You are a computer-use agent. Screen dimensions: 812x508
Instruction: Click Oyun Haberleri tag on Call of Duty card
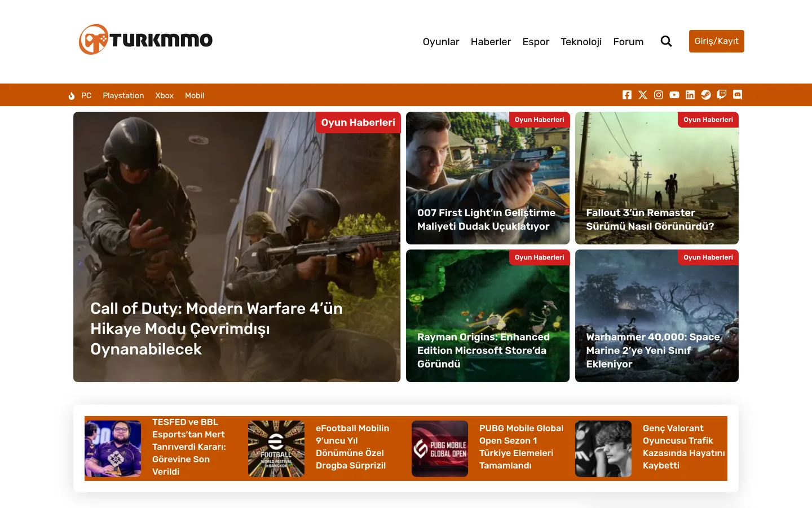(x=358, y=122)
